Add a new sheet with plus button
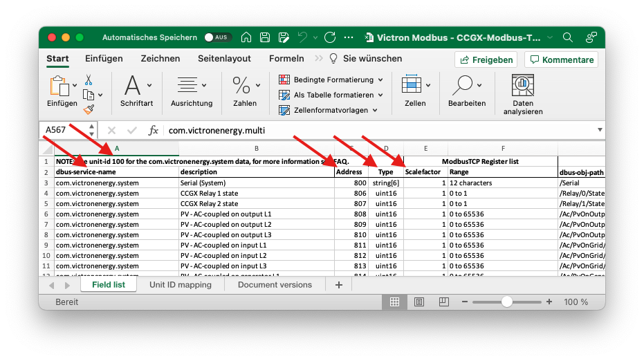The height and width of the screenshot is (361, 644). click(x=339, y=285)
